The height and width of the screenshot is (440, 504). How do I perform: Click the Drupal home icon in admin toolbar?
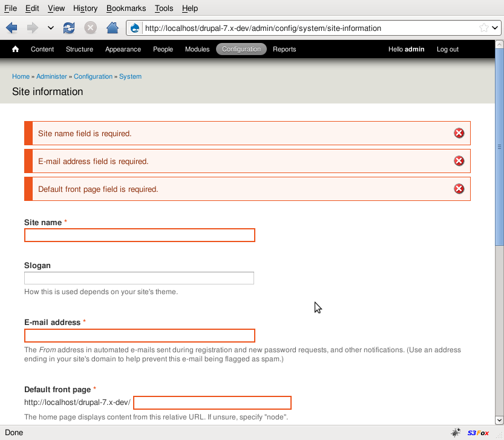tap(16, 50)
